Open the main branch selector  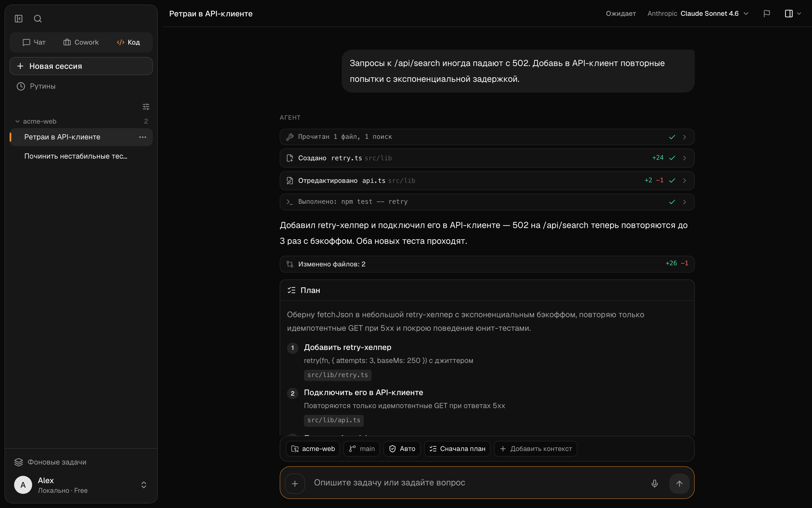tap(361, 448)
